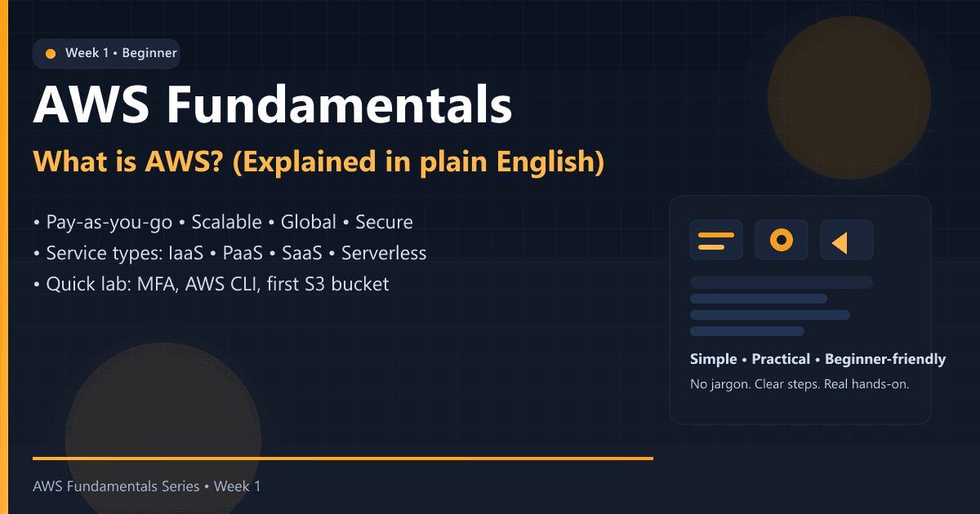This screenshot has width=980, height=514.
Task: Click the gray circle at bottom left
Action: pyautogui.click(x=163, y=441)
